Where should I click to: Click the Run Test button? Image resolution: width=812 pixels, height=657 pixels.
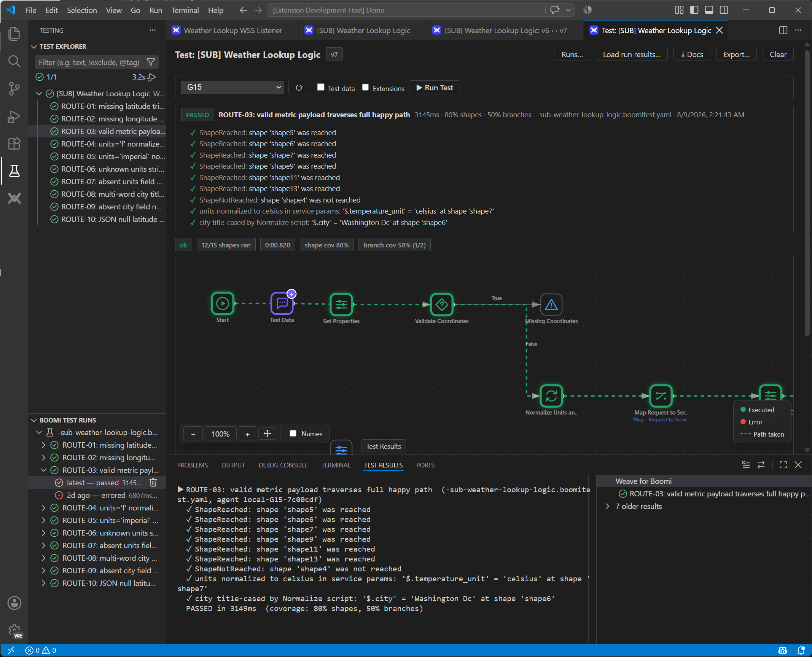[x=435, y=88]
